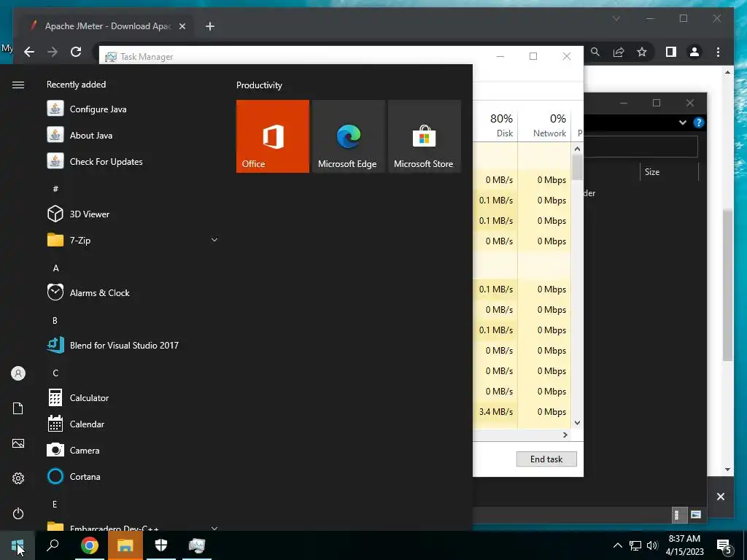Reload the Chrome page
Image resolution: width=747 pixels, height=560 pixels.
[x=76, y=52]
